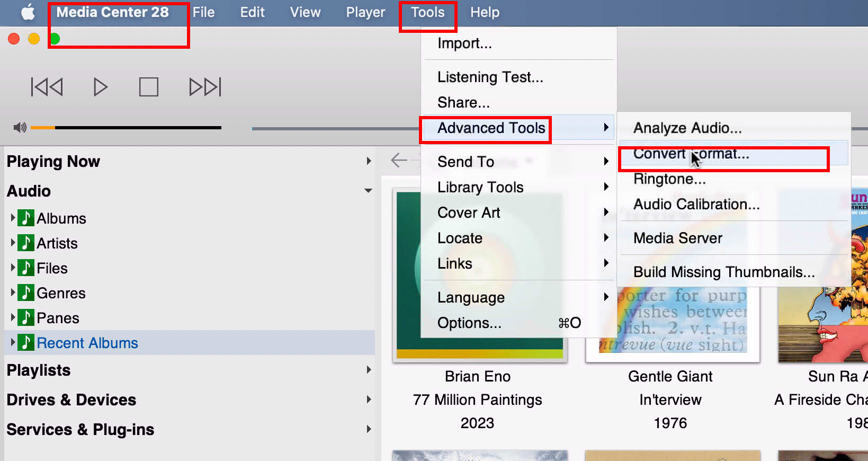Open the Links submenu

point(519,263)
